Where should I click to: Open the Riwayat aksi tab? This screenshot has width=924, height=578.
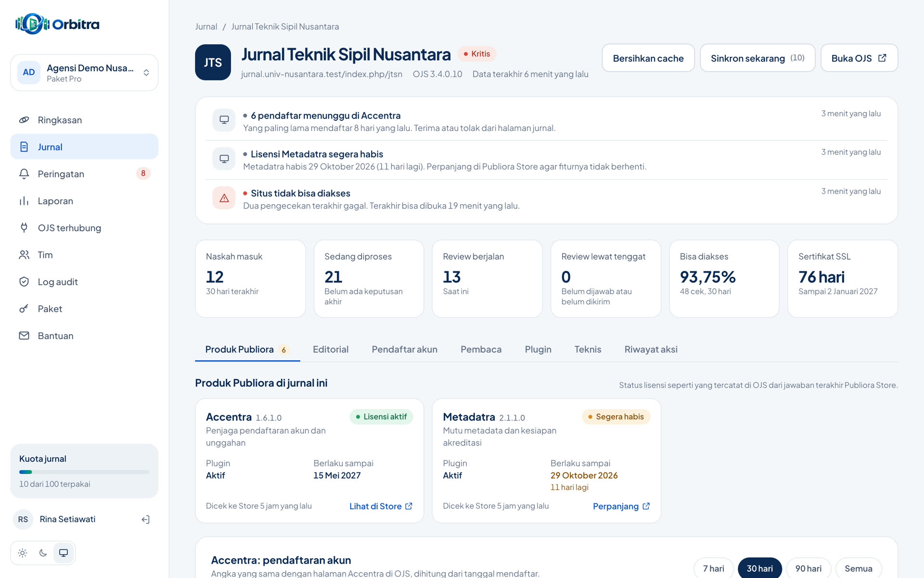click(651, 349)
